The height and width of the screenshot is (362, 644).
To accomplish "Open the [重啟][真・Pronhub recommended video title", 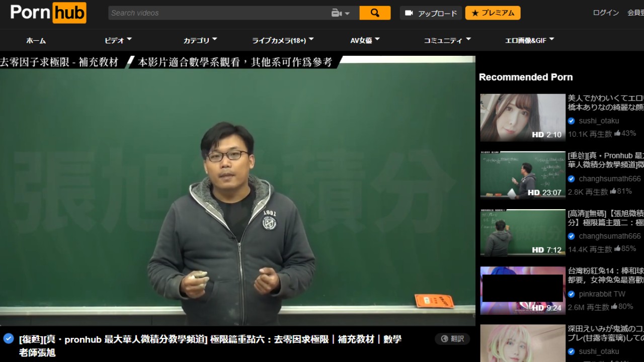I will click(606, 160).
